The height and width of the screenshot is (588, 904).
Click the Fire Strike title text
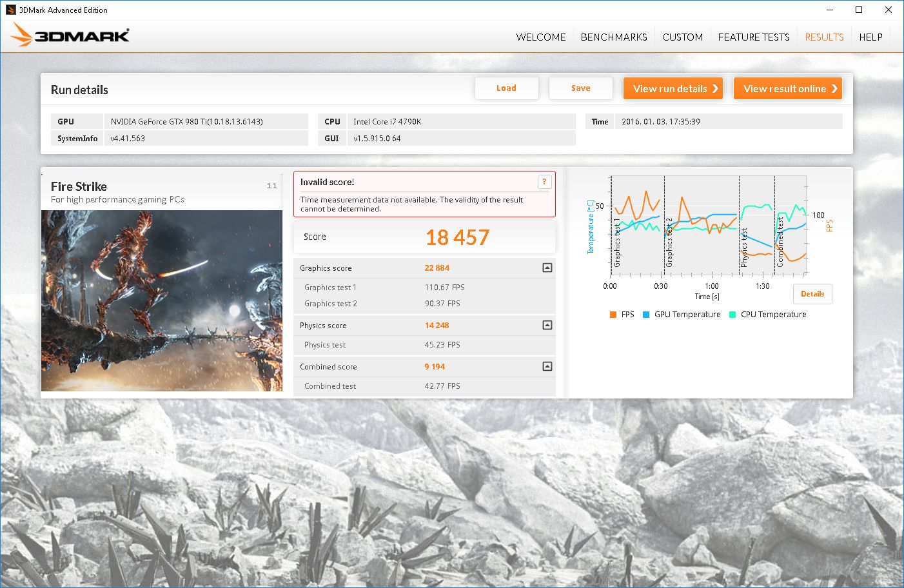pyautogui.click(x=79, y=186)
